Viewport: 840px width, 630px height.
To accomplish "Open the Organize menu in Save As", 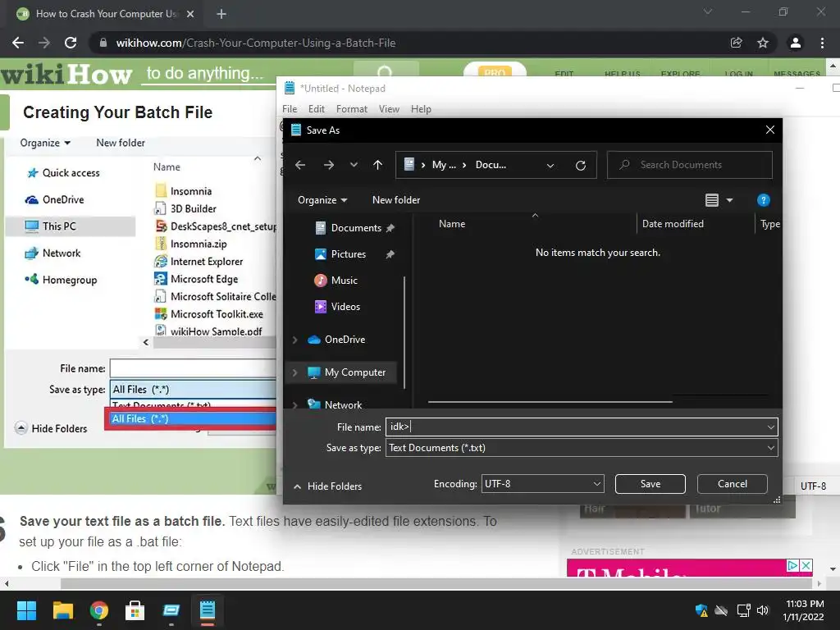I will tap(322, 200).
